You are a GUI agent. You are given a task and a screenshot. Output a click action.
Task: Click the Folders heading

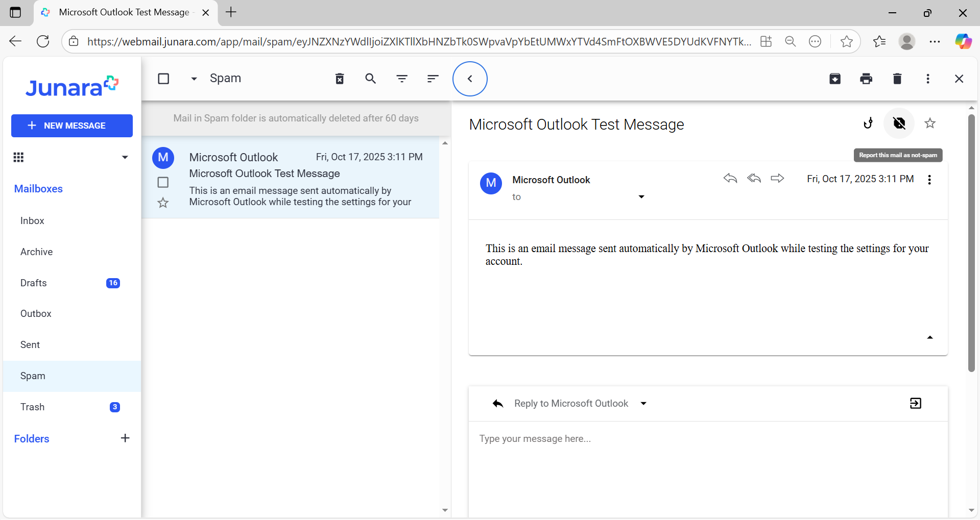(x=32, y=439)
